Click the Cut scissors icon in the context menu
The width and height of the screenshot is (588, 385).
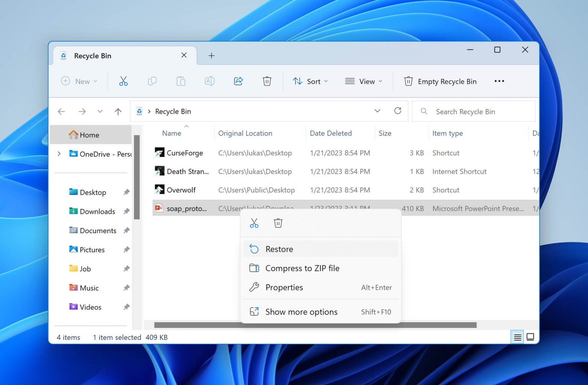point(254,223)
